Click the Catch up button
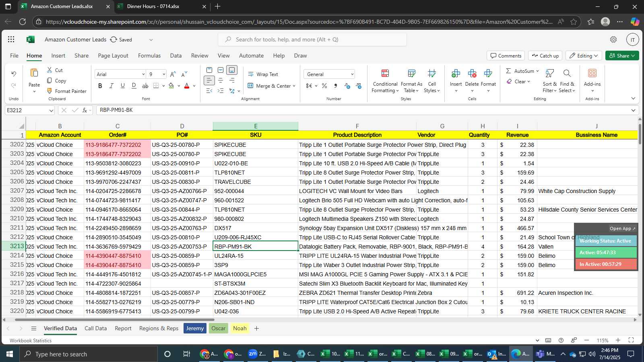Screen dimensions: 644x362 click(x=545, y=56)
